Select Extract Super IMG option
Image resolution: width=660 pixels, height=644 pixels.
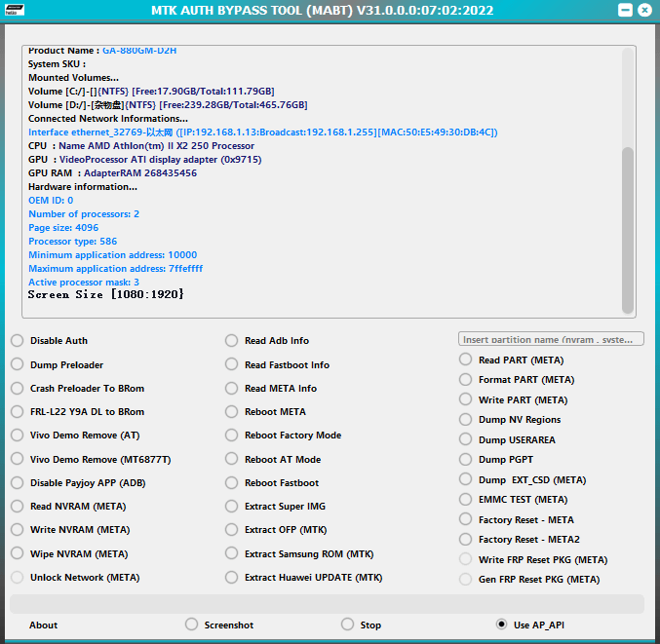[x=232, y=507]
